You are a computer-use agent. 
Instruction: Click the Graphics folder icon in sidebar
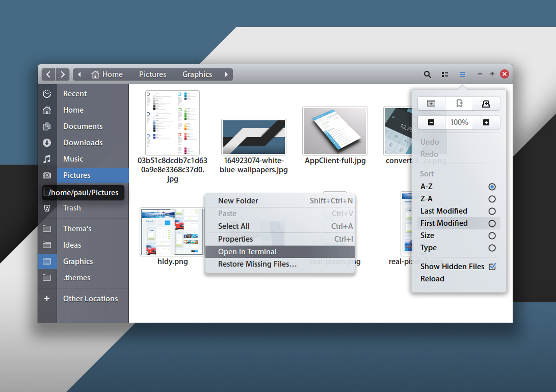tap(47, 262)
